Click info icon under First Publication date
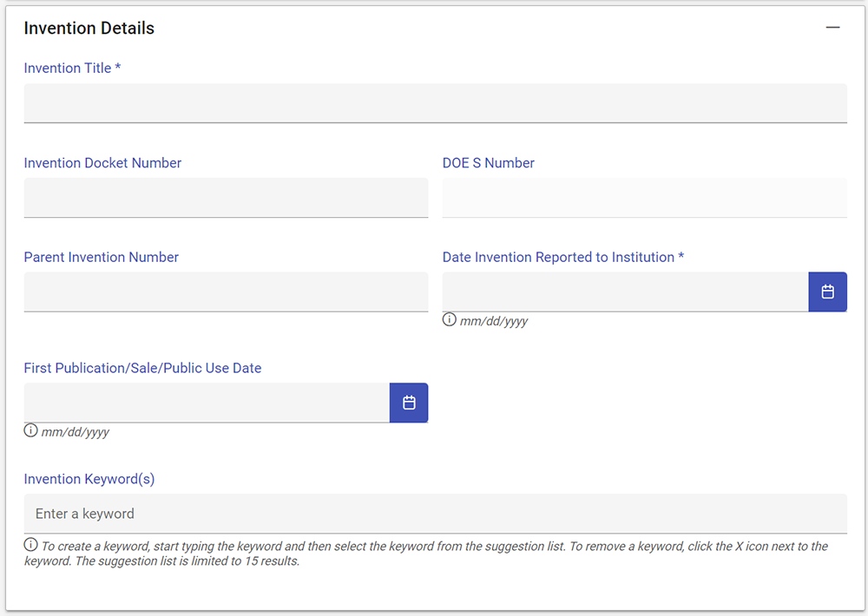Screen dimensions: 868x616 pos(30,431)
